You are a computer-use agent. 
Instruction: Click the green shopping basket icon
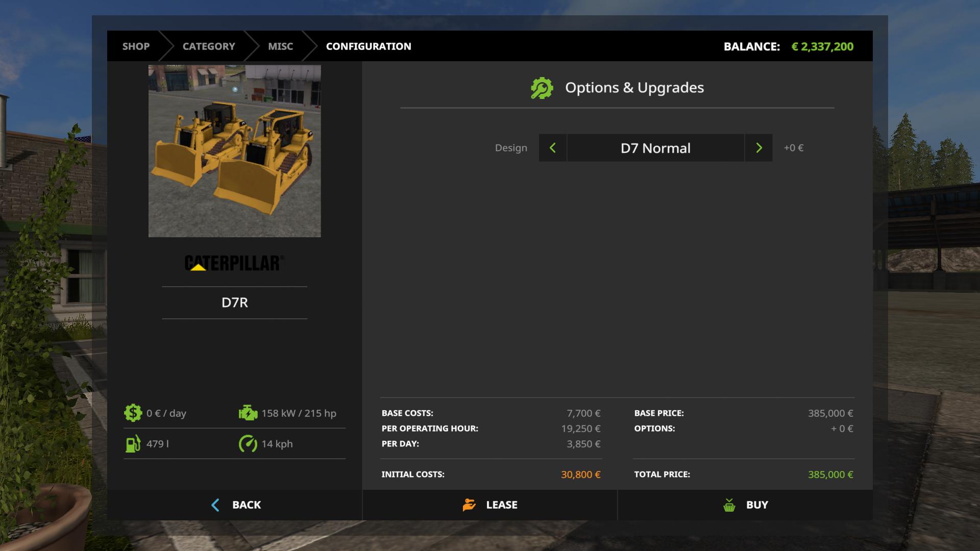coord(729,505)
